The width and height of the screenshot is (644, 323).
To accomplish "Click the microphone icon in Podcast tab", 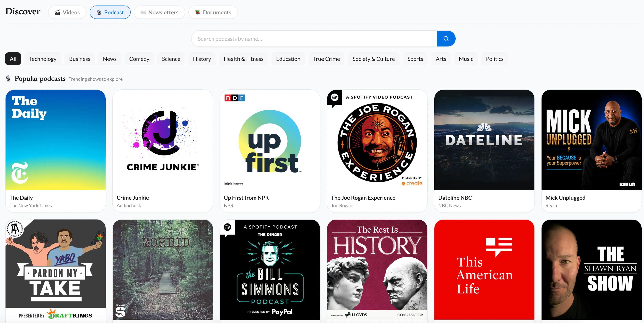I will coord(99,12).
